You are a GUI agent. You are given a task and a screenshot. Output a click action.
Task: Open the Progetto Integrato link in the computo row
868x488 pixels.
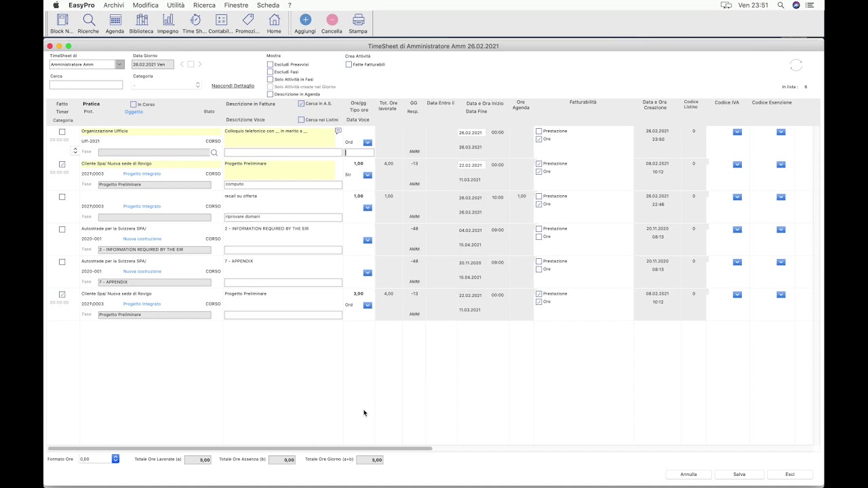coord(142,174)
